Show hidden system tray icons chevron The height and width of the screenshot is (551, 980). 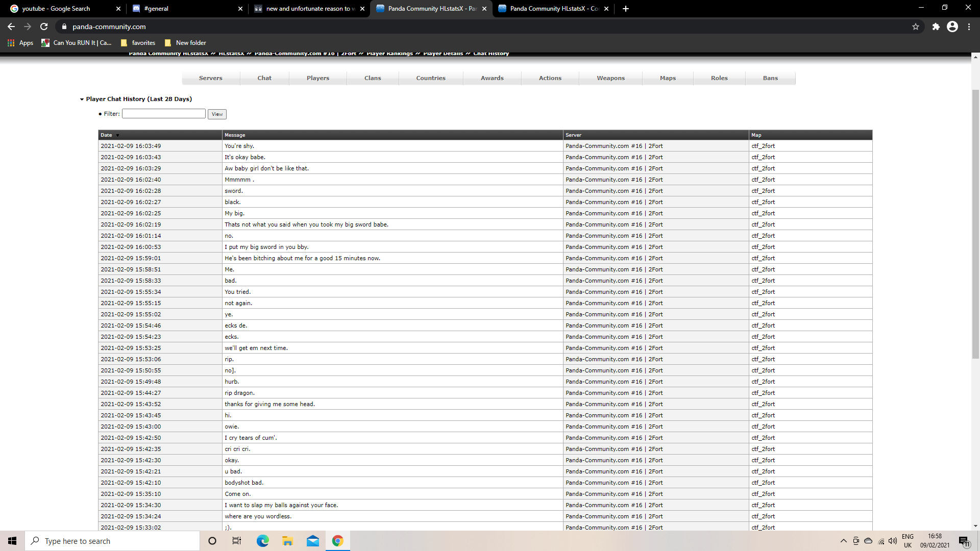[x=843, y=541]
